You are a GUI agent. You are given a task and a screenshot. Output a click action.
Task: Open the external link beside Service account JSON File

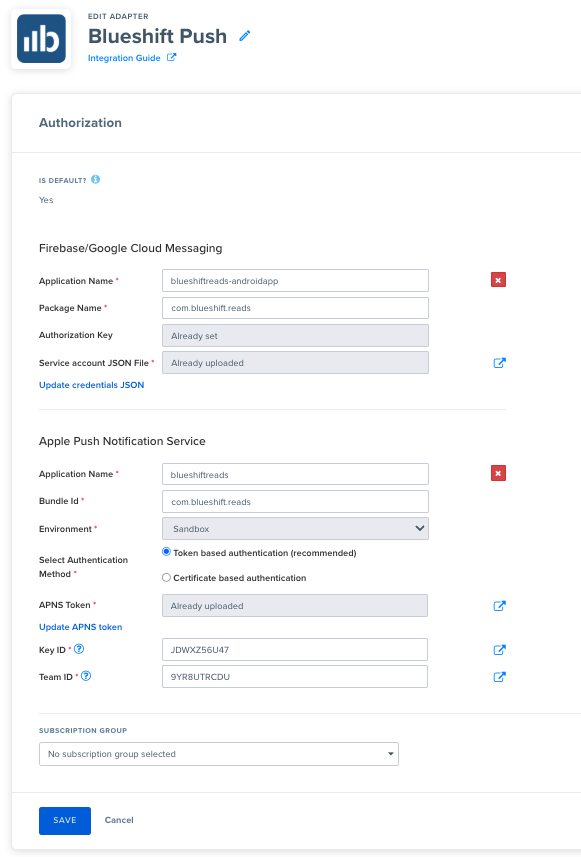tap(500, 363)
